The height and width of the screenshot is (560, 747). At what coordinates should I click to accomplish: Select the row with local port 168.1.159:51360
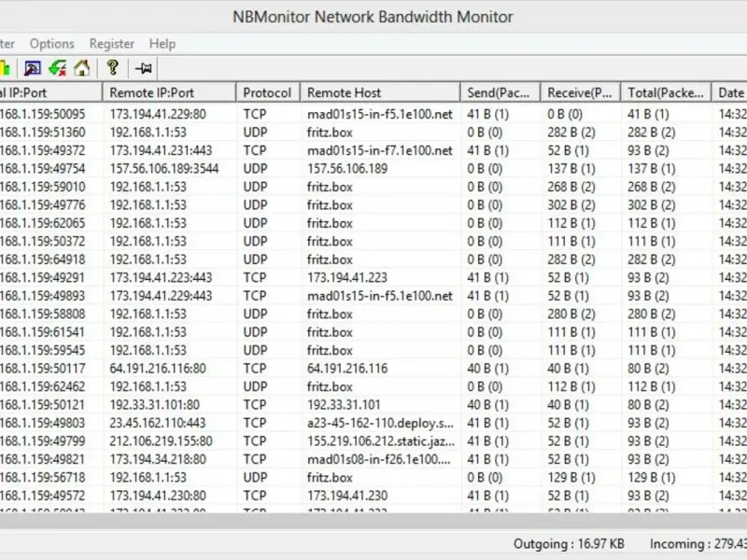coord(373,133)
